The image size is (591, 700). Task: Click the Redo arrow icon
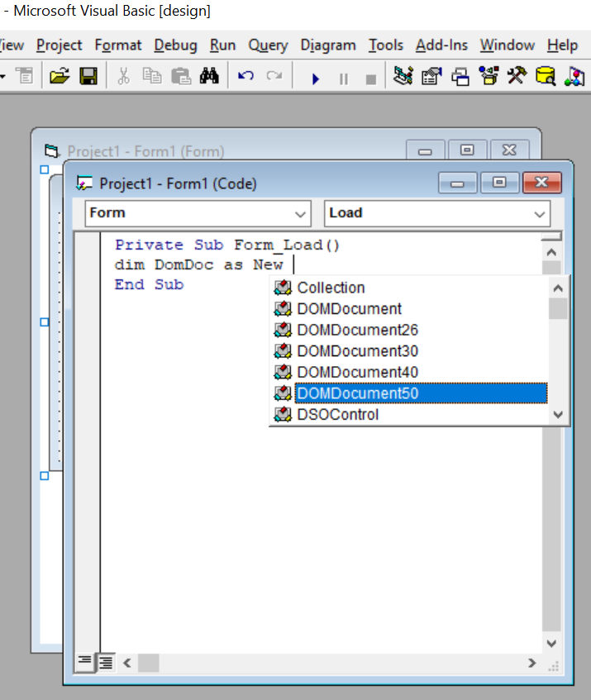coord(274,76)
